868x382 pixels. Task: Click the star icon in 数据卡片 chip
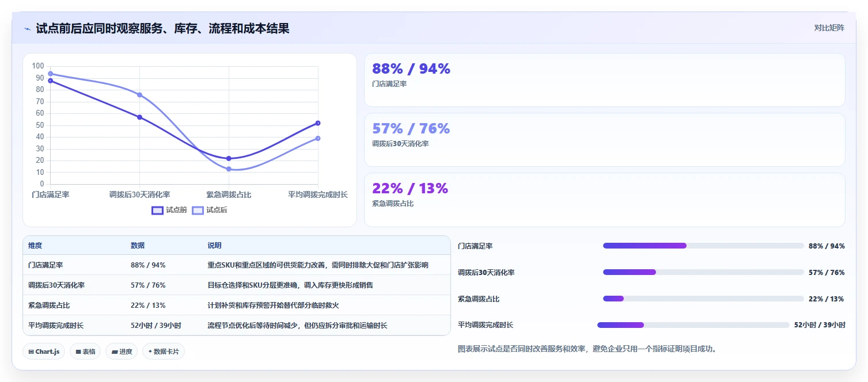tap(150, 352)
